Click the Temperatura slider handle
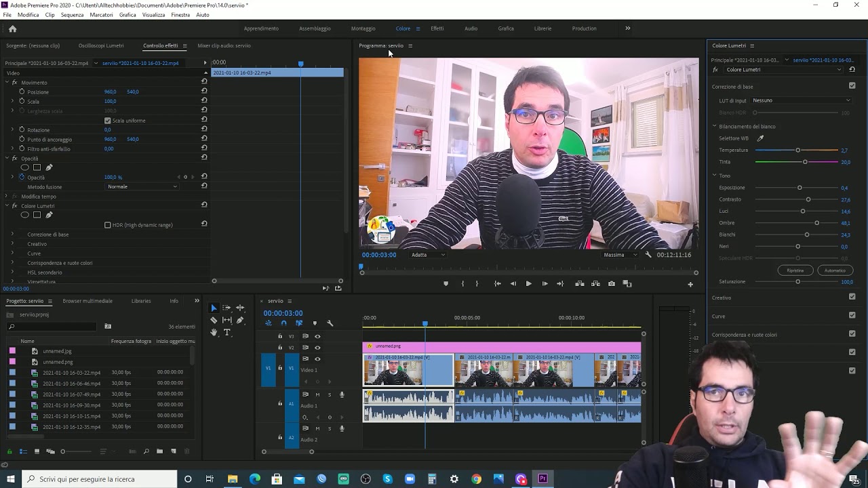 (x=797, y=150)
